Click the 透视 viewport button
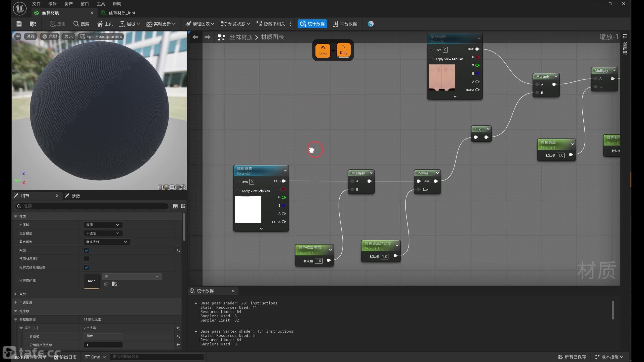This screenshot has height=362, width=644. tap(30, 36)
